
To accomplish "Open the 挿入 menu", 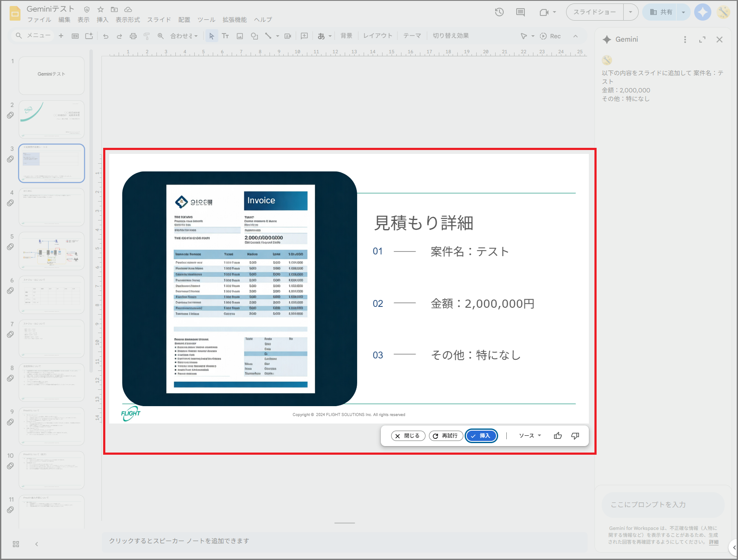I will point(102,20).
